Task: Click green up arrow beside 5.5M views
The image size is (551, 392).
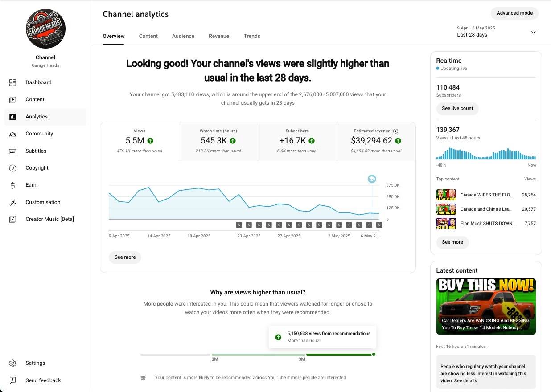Action: point(150,141)
